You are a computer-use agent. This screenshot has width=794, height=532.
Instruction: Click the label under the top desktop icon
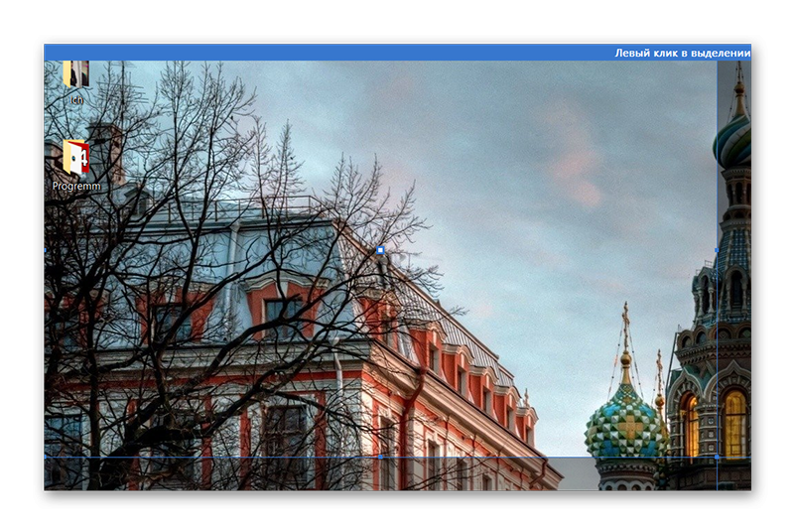pyautogui.click(x=76, y=99)
